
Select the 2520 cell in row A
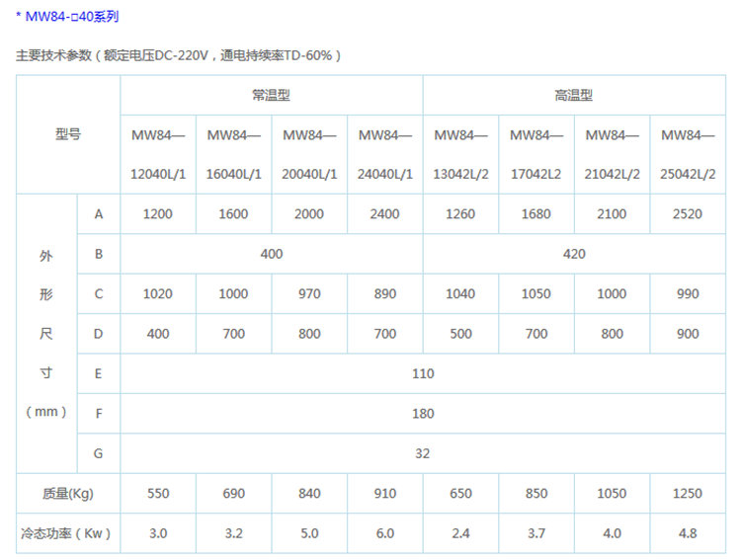(688, 213)
